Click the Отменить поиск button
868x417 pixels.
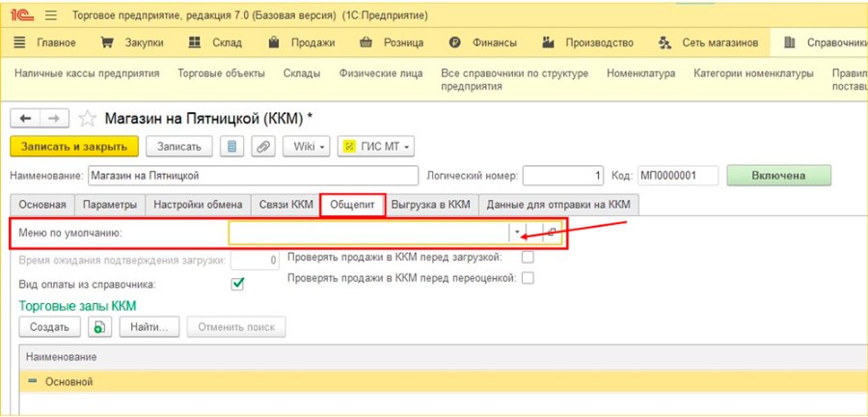pyautogui.click(x=236, y=326)
